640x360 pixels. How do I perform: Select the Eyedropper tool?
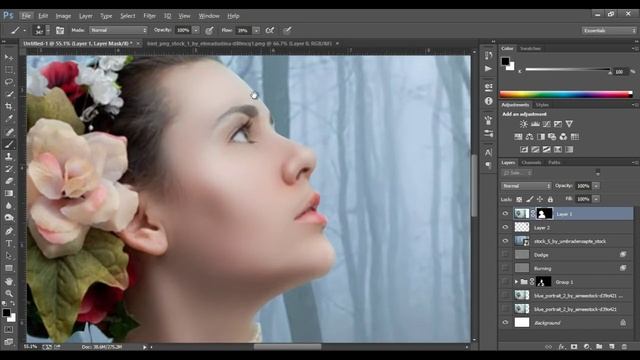tap(9, 118)
